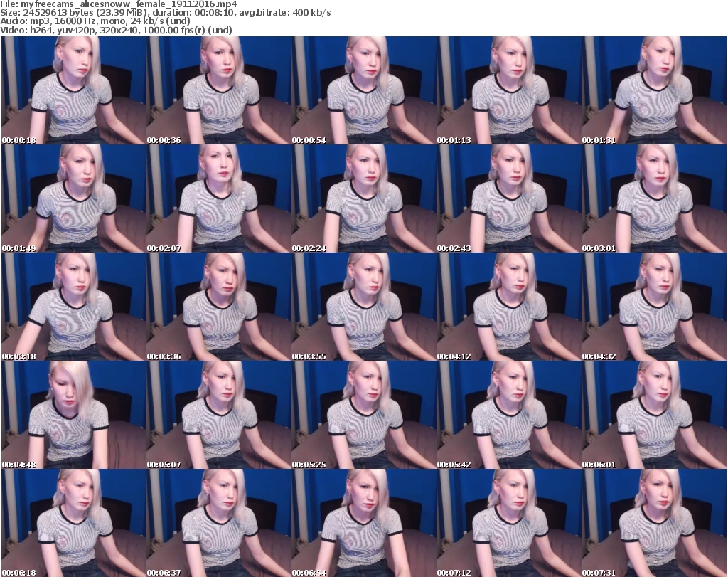Click the Size and duration info line
Image resolution: width=728 pixels, height=577 pixels.
pyautogui.click(x=165, y=13)
